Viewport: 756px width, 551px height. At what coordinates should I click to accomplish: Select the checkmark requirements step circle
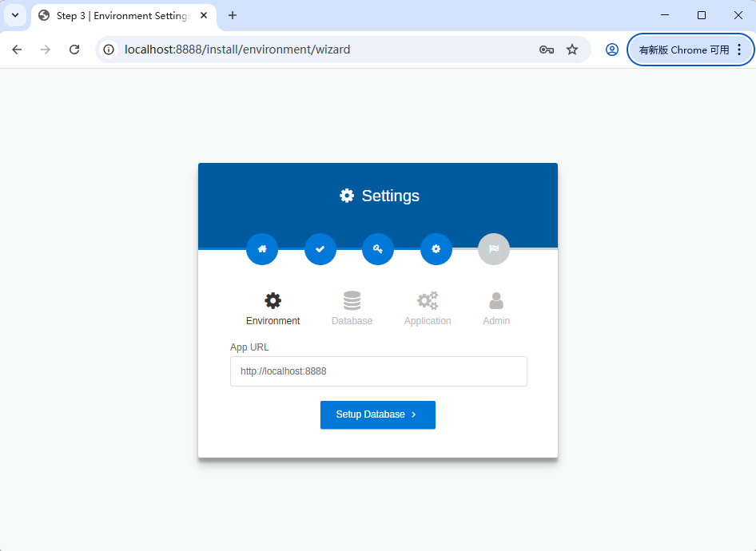point(320,249)
